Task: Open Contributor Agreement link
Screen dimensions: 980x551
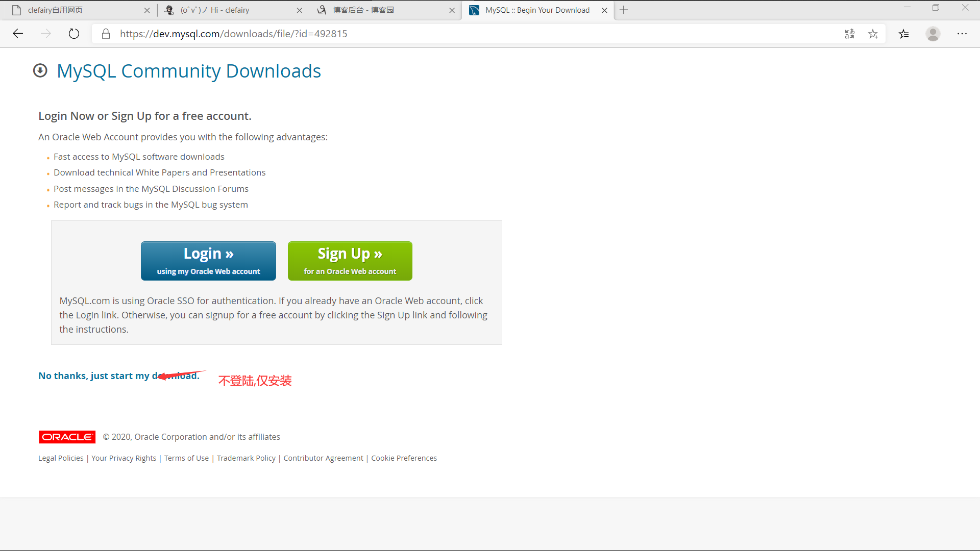Action: [323, 458]
